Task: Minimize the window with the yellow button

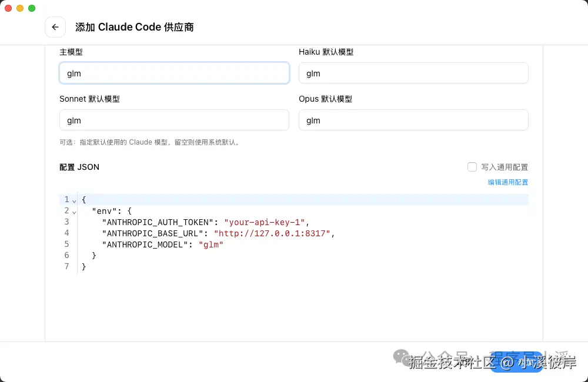Action: tap(20, 8)
